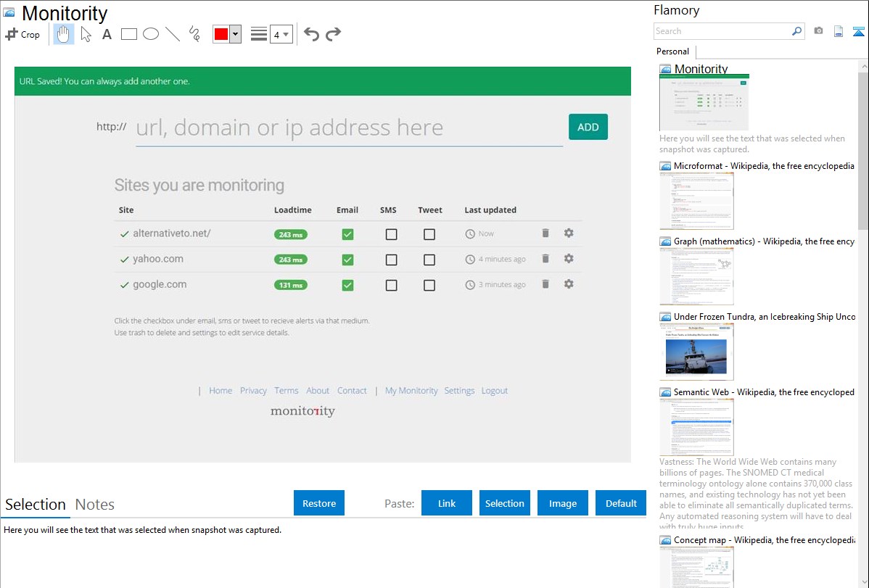Open settings gear for alternativeto.net
The height and width of the screenshot is (588, 869).
[569, 233]
